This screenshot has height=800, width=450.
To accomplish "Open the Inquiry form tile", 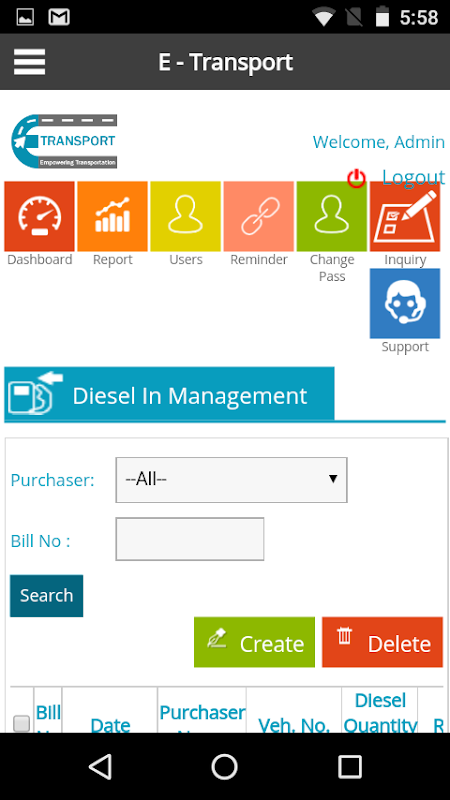I will click(x=405, y=216).
